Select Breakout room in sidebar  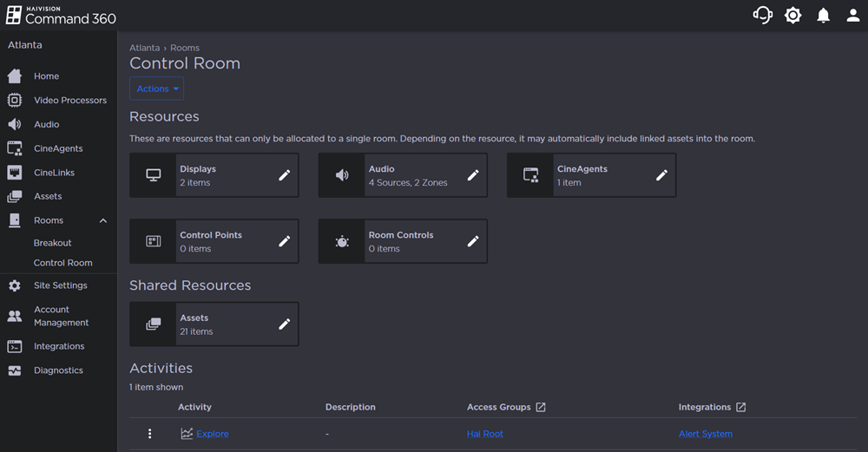pos(53,243)
